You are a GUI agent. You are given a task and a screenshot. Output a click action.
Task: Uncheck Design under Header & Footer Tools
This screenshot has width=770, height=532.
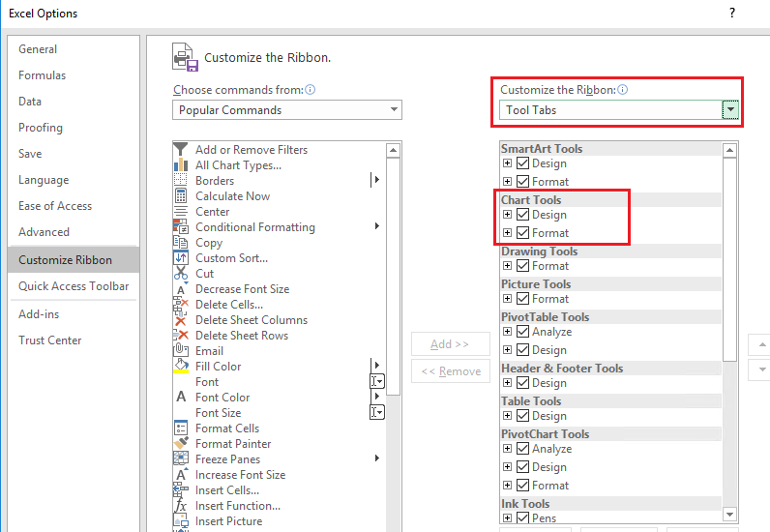[x=523, y=382]
